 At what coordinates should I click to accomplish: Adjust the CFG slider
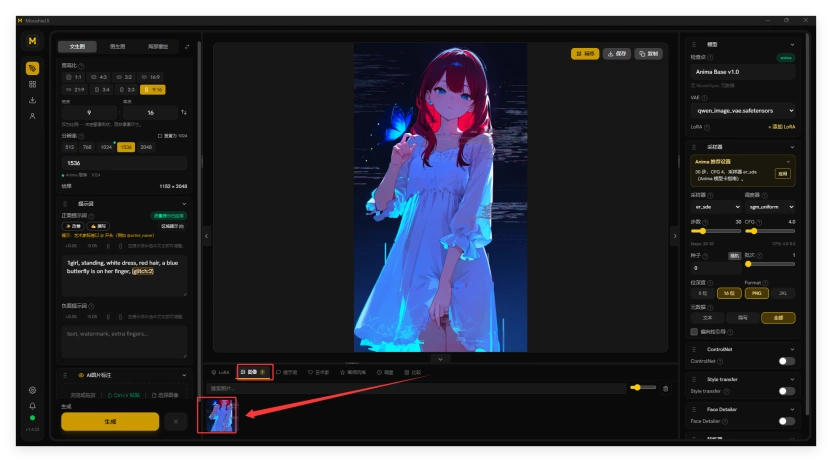(770, 231)
